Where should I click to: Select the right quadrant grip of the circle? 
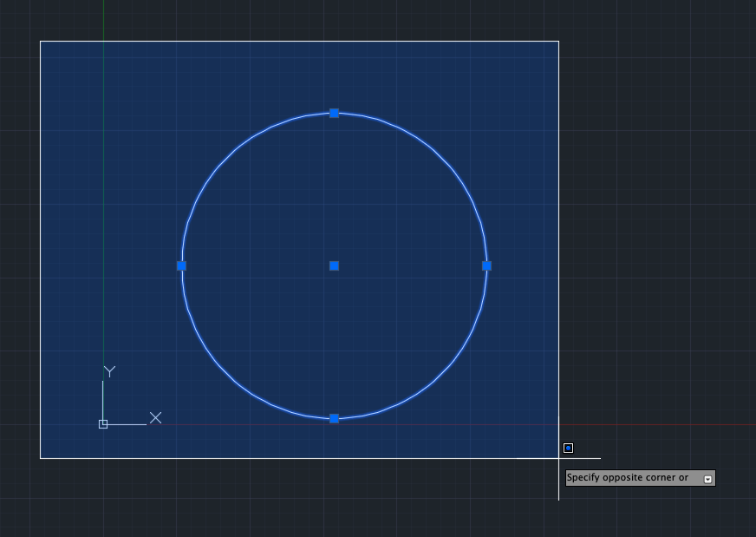point(486,265)
